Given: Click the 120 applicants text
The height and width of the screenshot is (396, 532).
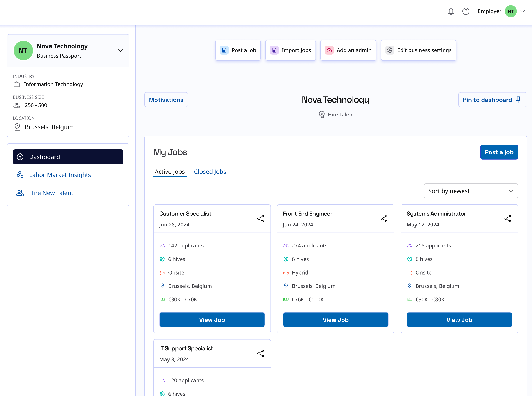Looking at the screenshot, I should click(186, 380).
